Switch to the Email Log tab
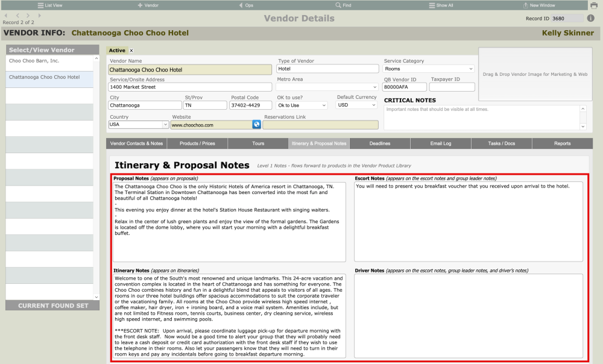Screen dimensions: 603x364 click(x=441, y=143)
